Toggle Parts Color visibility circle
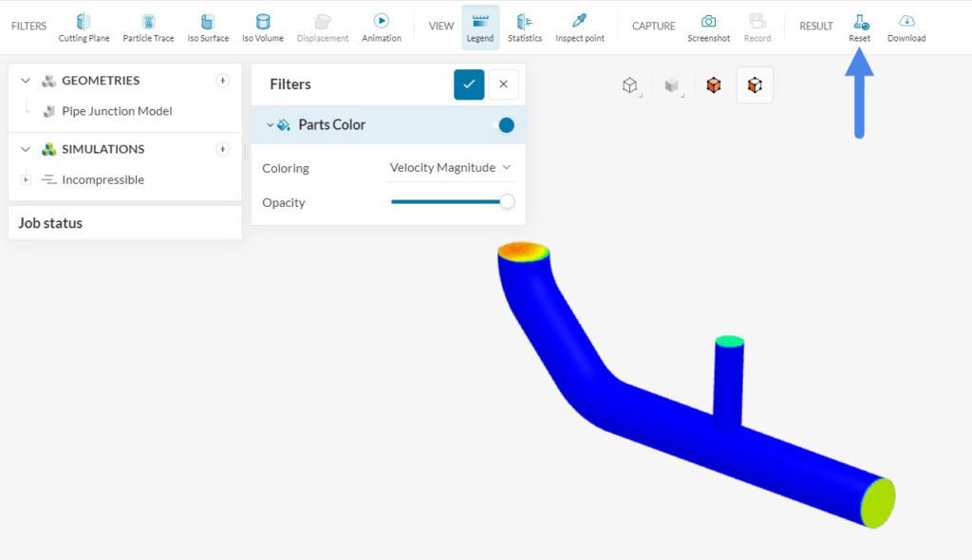 coord(506,125)
